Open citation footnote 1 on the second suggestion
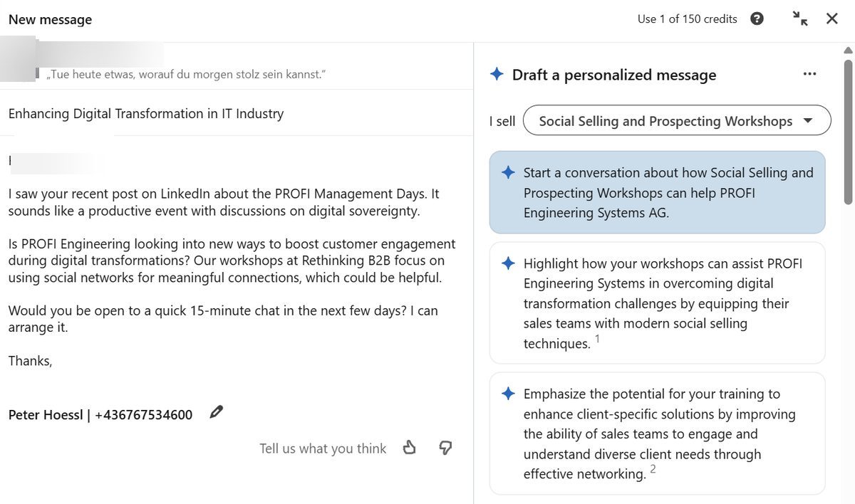Viewport: 855px width, 504px height. (x=596, y=339)
